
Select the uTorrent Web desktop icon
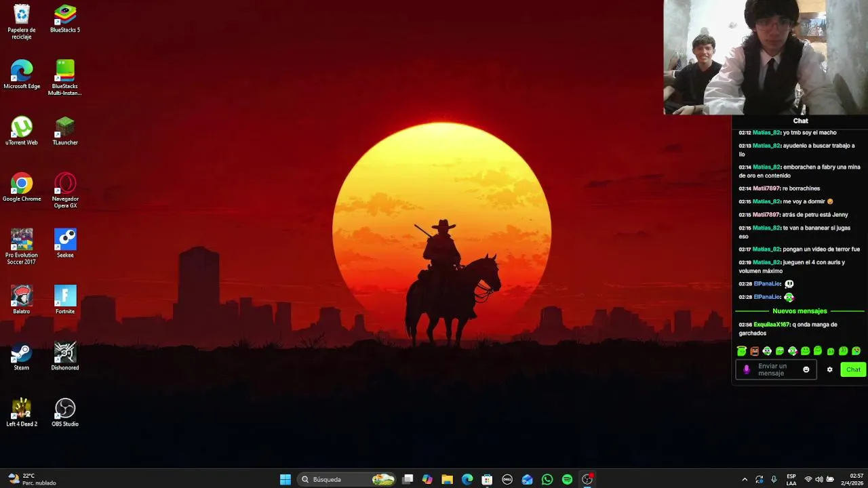tap(22, 131)
